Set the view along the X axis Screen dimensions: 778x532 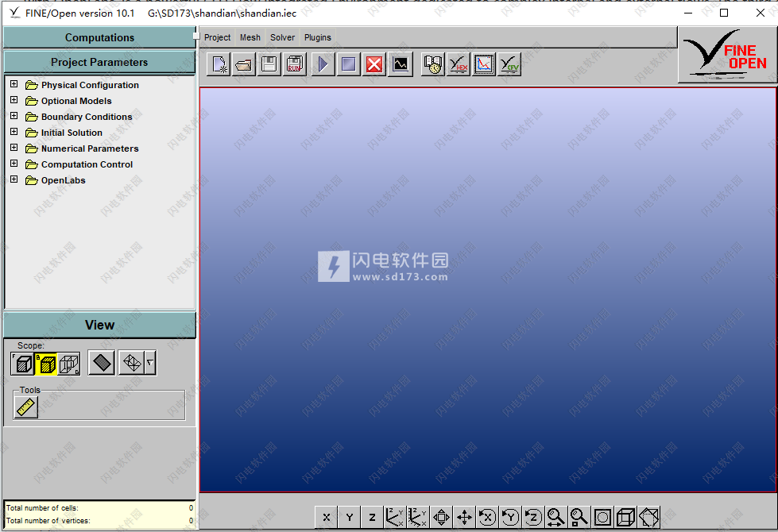point(327,518)
